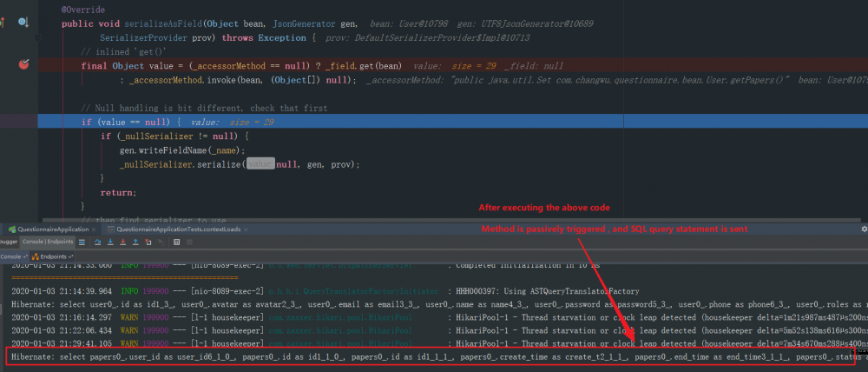Click the 21:16:14.297 WARN HikariPool log line
Image resolution: width=868 pixels, height=372 pixels.
coord(439,317)
